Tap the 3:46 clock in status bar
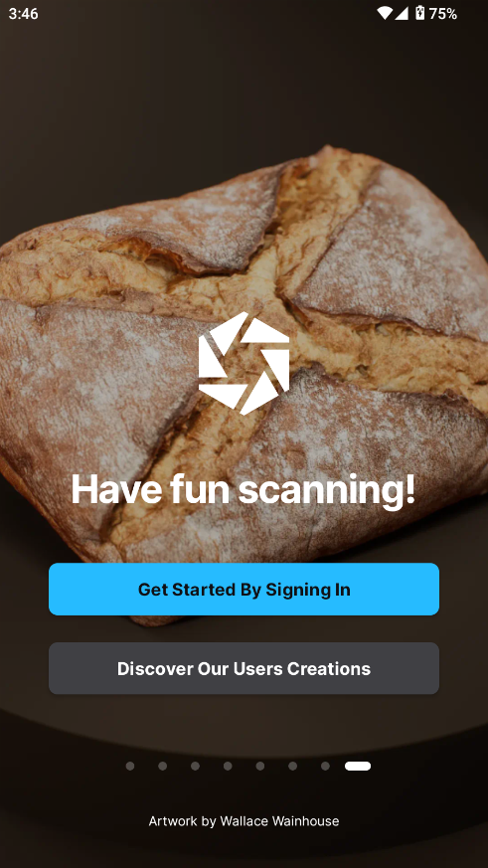 pyautogui.click(x=23, y=14)
